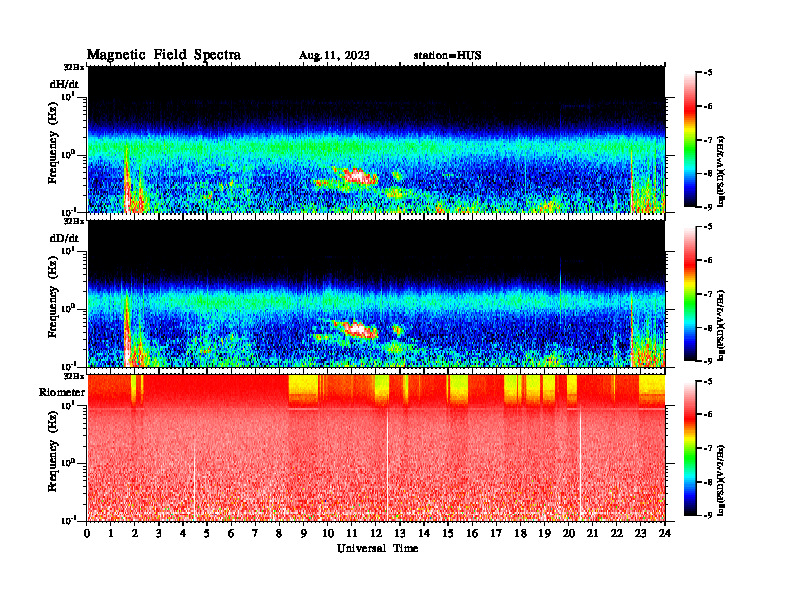
Task: Click hour tick label "10" on time axis
Action: coord(328,534)
